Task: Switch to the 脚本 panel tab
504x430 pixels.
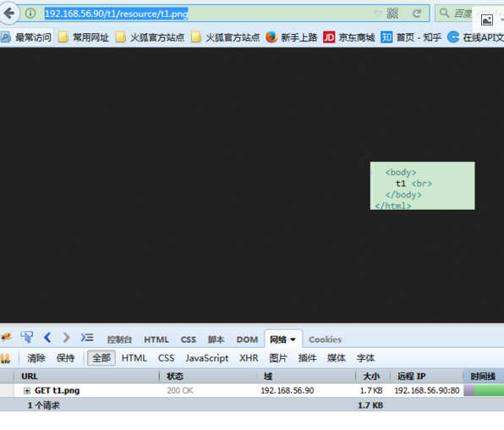Action: (x=216, y=339)
